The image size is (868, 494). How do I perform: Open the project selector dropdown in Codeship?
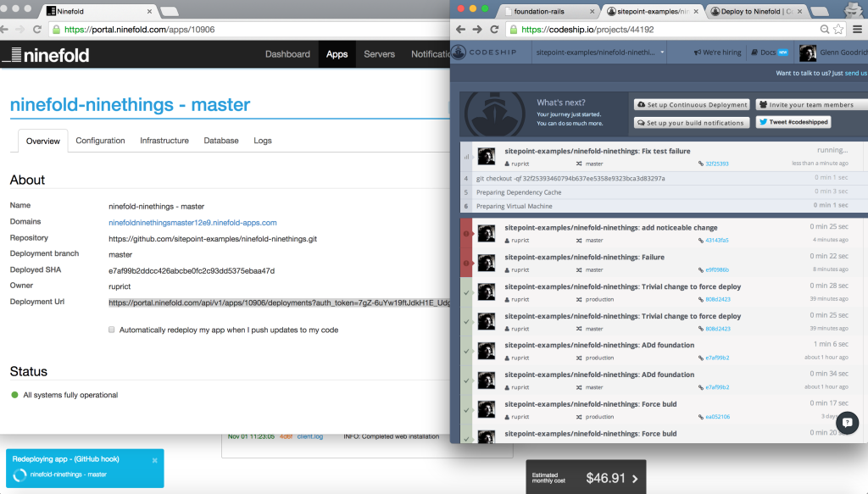599,52
